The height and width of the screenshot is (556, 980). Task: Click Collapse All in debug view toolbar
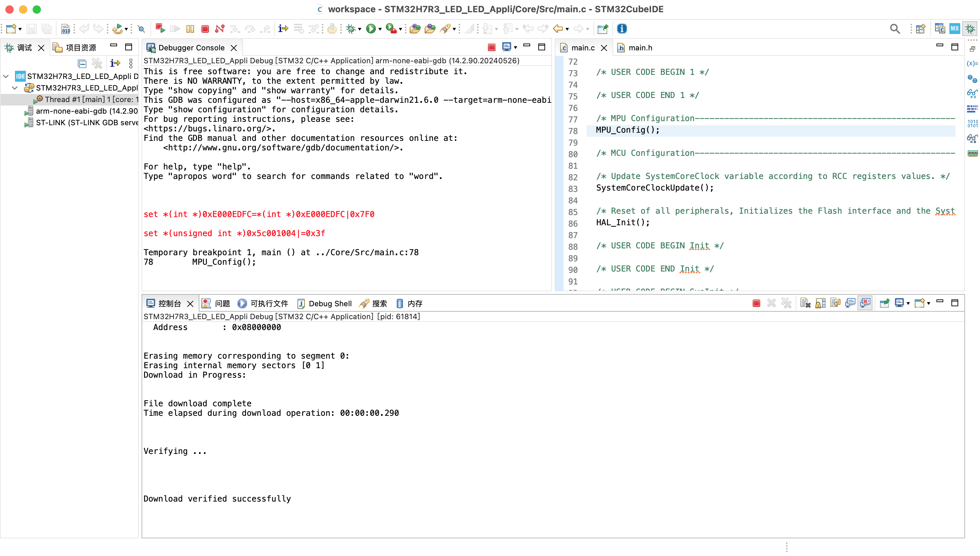point(82,63)
